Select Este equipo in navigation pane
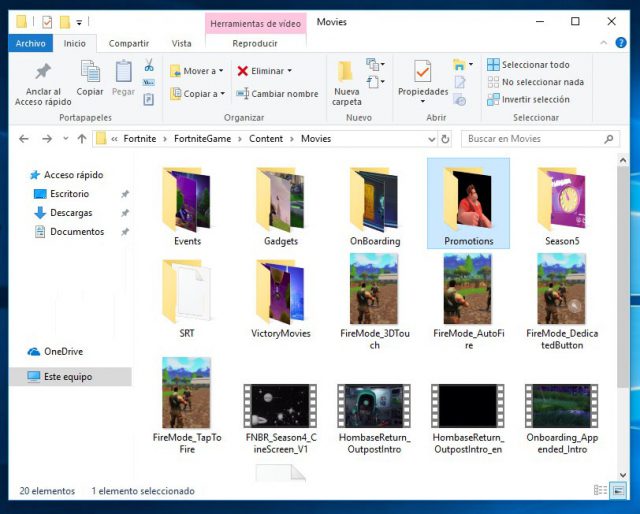 coord(67,377)
